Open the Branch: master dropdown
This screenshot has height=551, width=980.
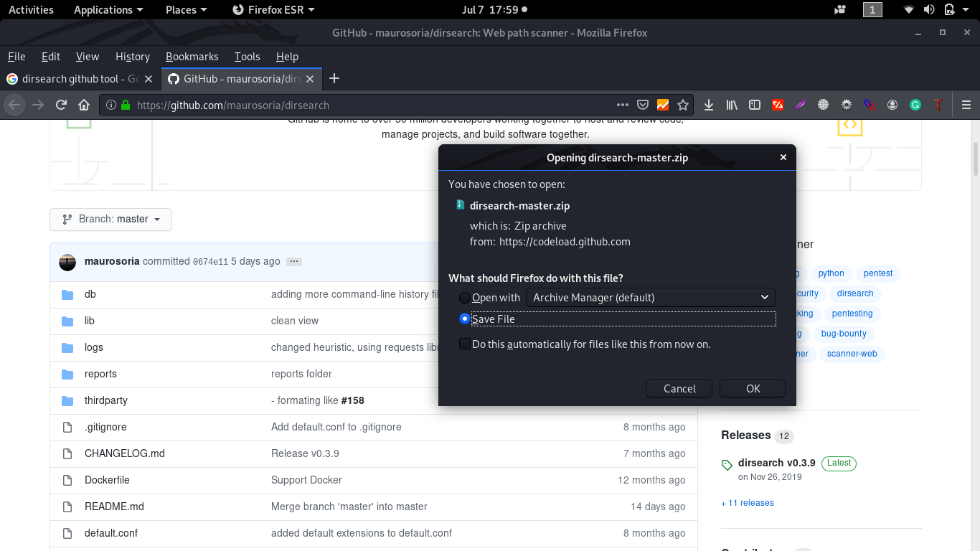pyautogui.click(x=110, y=219)
